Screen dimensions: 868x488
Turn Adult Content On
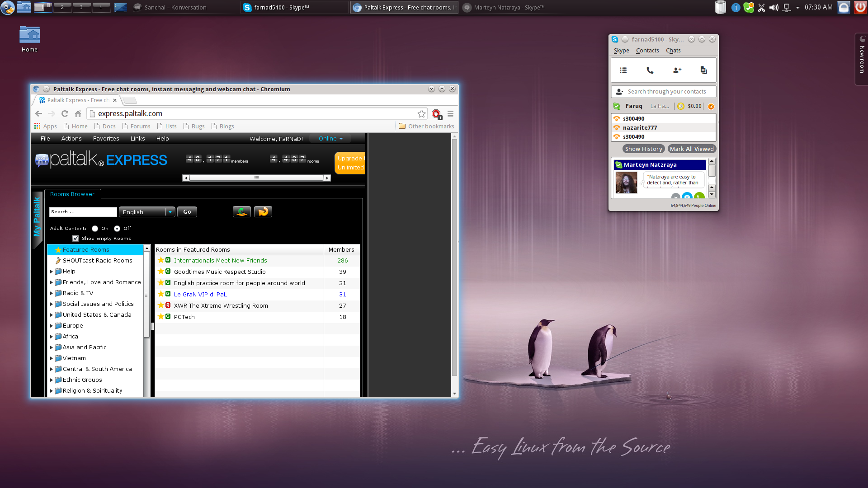pyautogui.click(x=95, y=229)
